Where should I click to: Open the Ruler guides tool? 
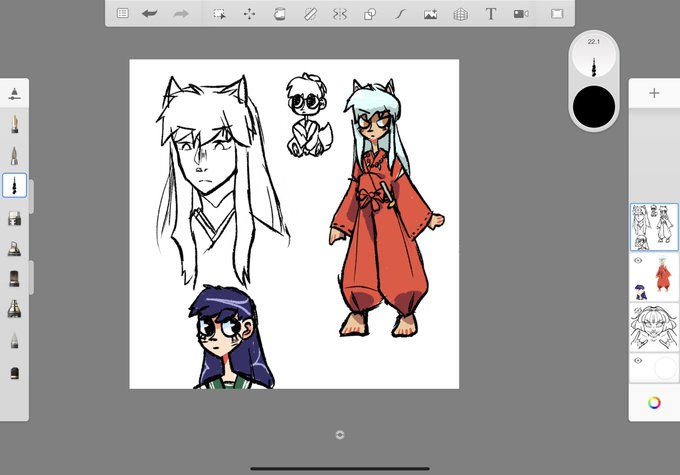(x=310, y=14)
